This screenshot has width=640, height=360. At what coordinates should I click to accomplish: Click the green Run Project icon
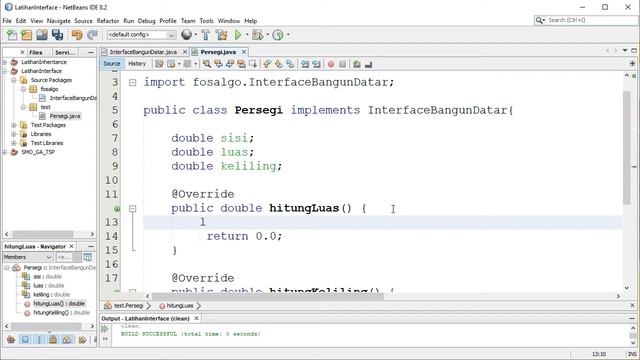coord(238,35)
